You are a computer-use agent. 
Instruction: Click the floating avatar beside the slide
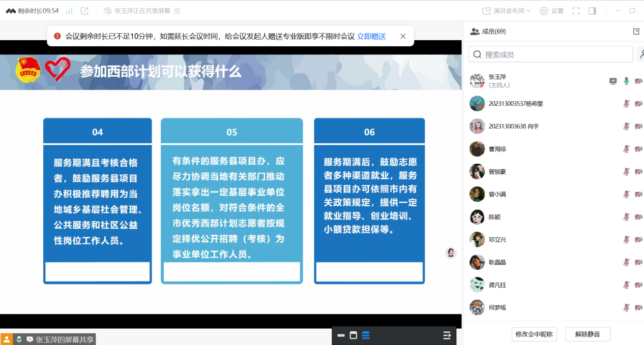point(451,253)
